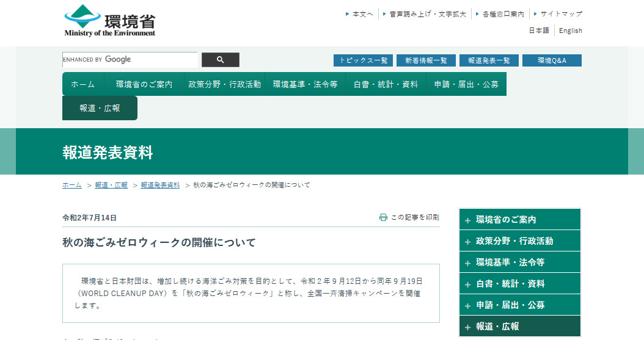Switch language to English
644x340 pixels.
[x=570, y=31]
